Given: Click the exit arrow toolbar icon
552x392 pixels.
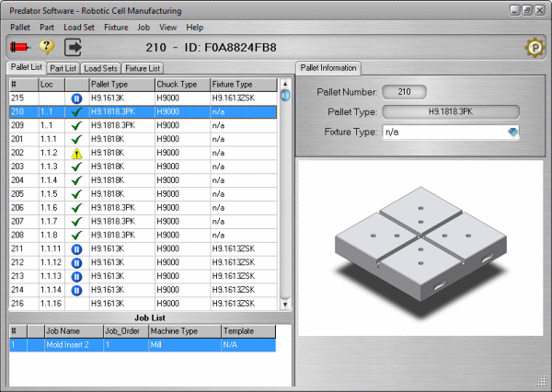Looking at the screenshot, I should 73,47.
